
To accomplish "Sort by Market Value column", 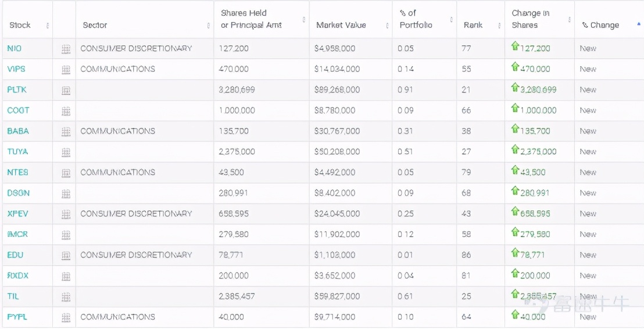I will pyautogui.click(x=387, y=26).
